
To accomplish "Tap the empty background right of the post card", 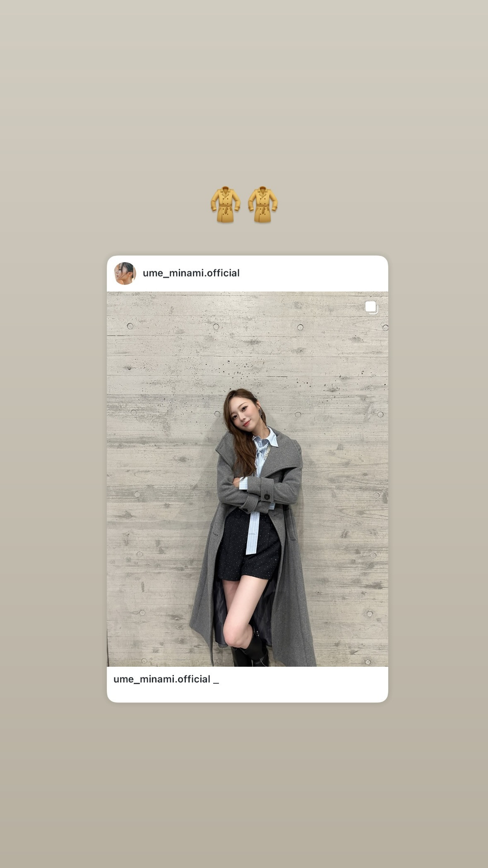I will tap(438, 479).
